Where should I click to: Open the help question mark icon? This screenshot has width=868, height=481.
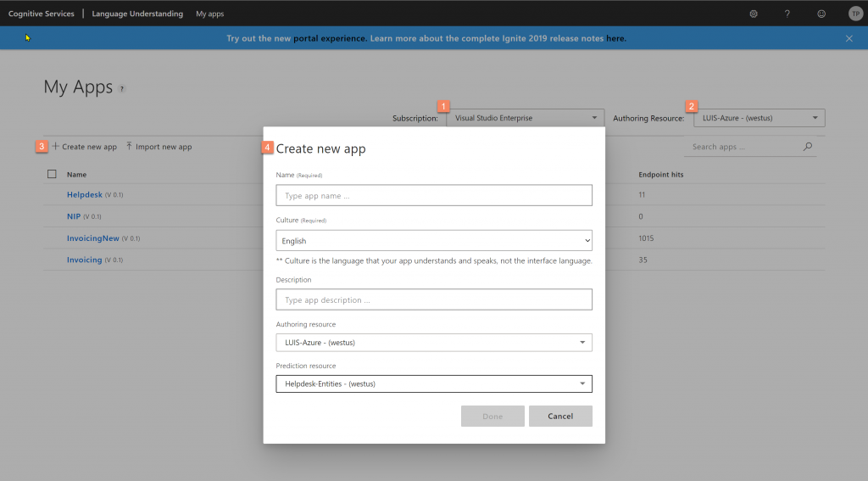787,14
